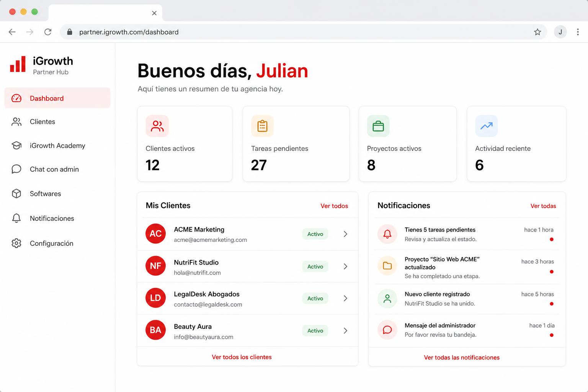Click the bell icon on pending tasks notification
The height and width of the screenshot is (392, 588).
387,234
